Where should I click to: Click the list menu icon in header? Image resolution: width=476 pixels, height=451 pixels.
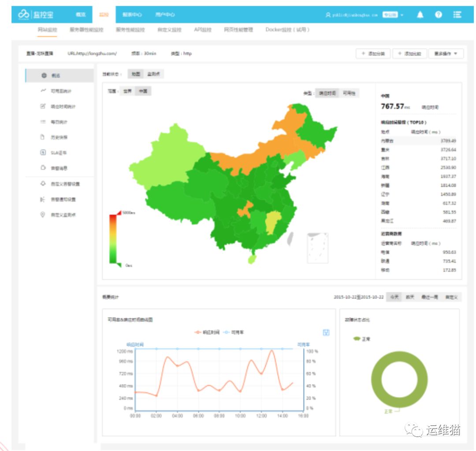coord(457,15)
